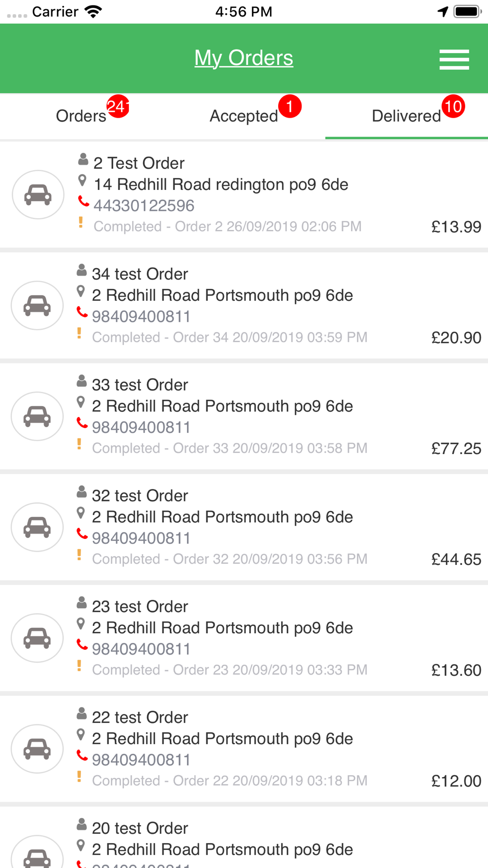Select the Delivered tab

click(407, 116)
